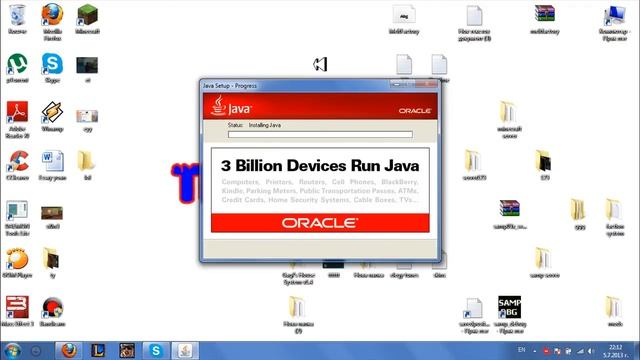Open the folder icon right of Word document
The height and width of the screenshot is (360, 640).
(86, 162)
